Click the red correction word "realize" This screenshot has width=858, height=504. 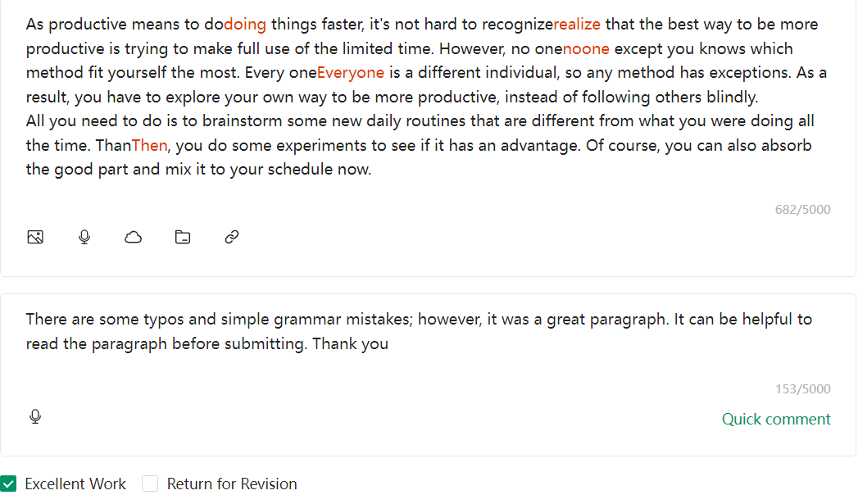pyautogui.click(x=577, y=25)
